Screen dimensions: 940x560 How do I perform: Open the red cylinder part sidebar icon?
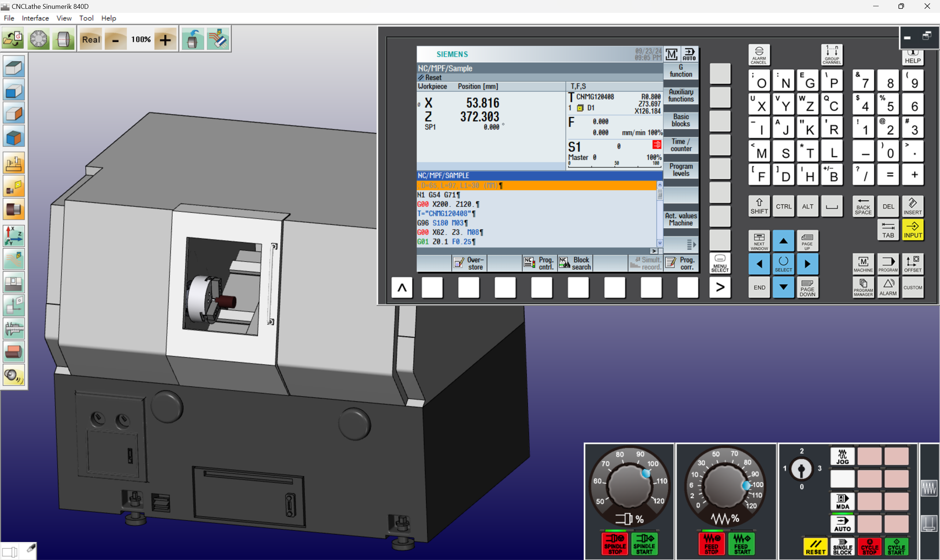pyautogui.click(x=14, y=352)
